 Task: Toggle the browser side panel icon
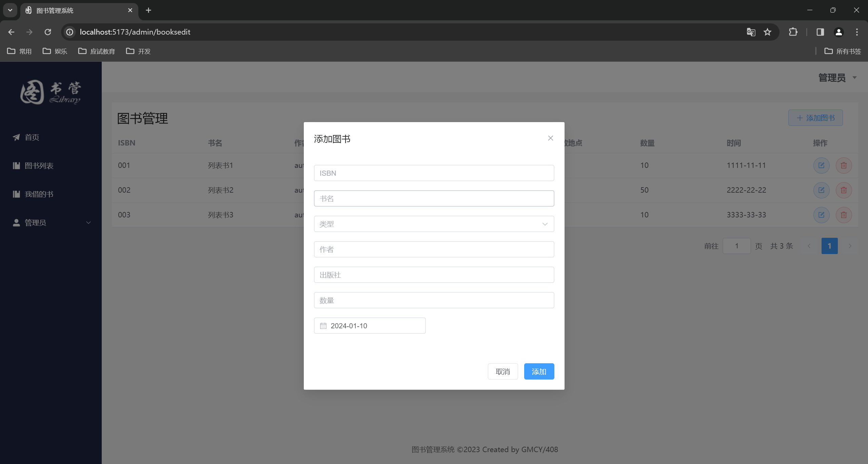pos(820,32)
